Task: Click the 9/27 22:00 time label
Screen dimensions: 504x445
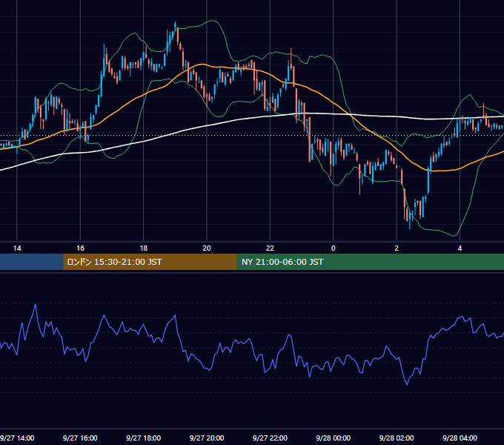Action: [270, 438]
